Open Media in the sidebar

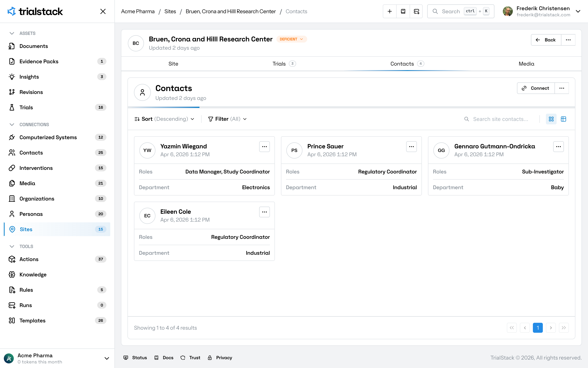pos(57,183)
